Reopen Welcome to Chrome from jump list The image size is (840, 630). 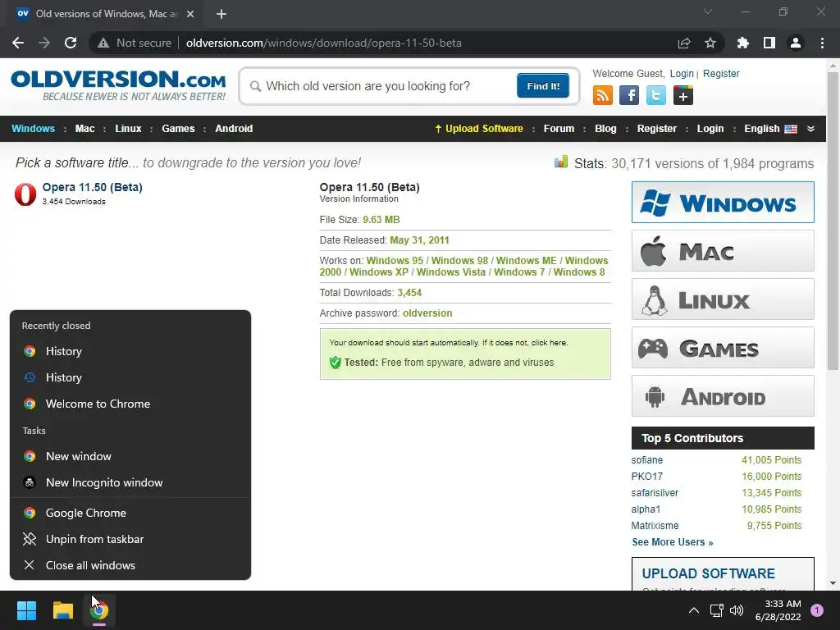click(x=130, y=404)
